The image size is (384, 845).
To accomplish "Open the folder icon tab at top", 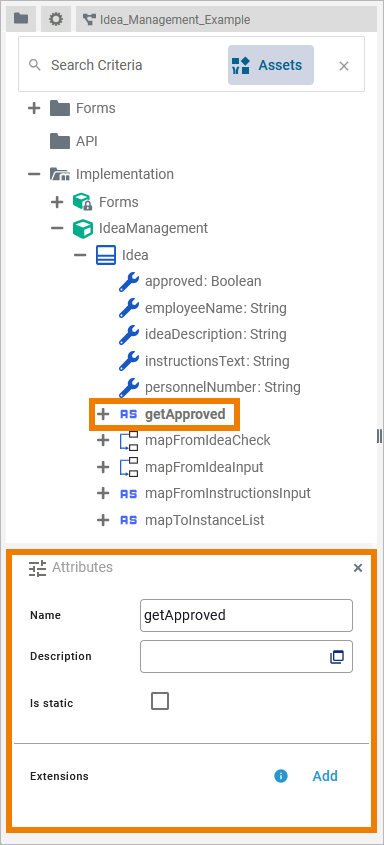I will tap(21, 19).
